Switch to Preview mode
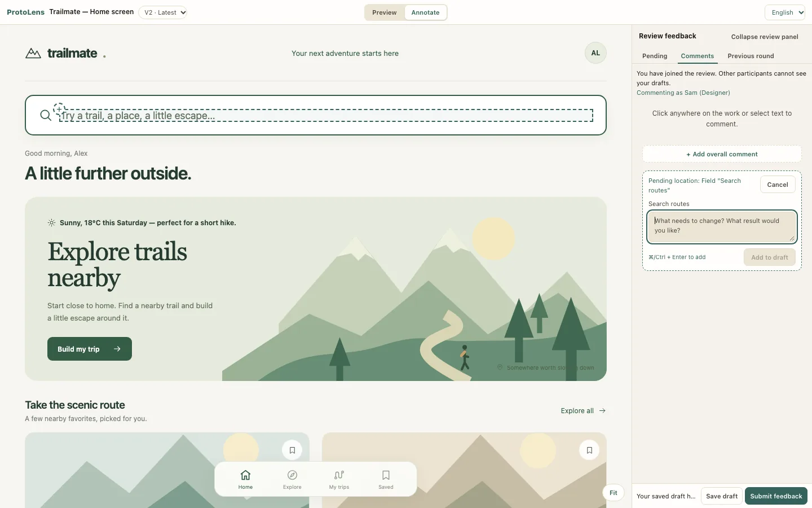 385,12
